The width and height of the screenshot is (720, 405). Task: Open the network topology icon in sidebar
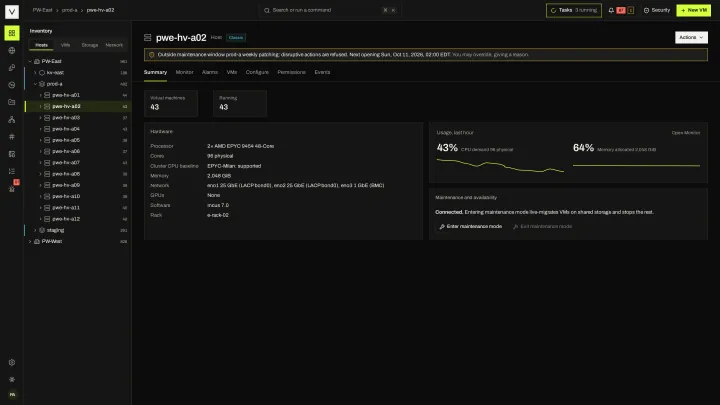coord(11,119)
